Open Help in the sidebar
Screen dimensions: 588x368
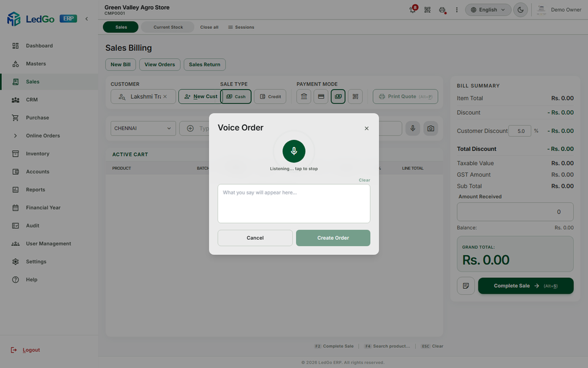tap(49, 280)
